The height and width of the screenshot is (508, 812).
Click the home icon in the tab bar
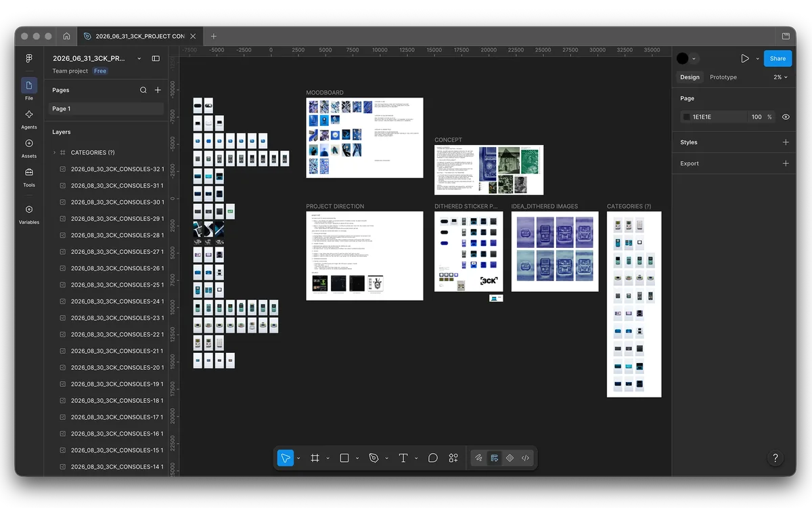(x=66, y=36)
